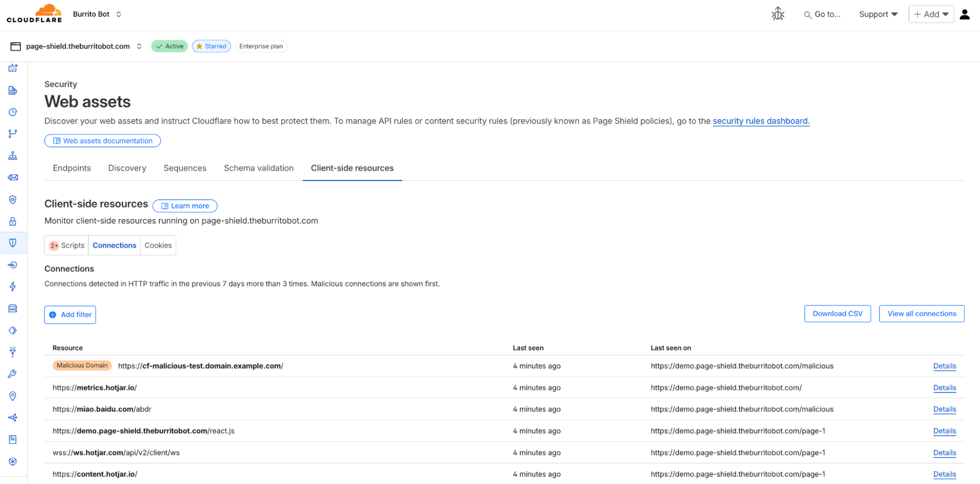Open the Add dropdown in header
Image resolution: width=980 pixels, height=484 pixels.
coord(930,14)
